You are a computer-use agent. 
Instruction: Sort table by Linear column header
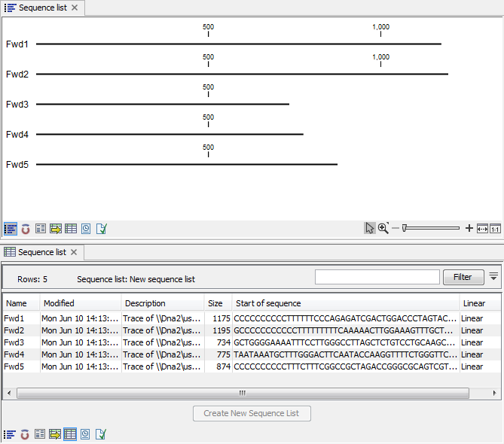(480, 303)
